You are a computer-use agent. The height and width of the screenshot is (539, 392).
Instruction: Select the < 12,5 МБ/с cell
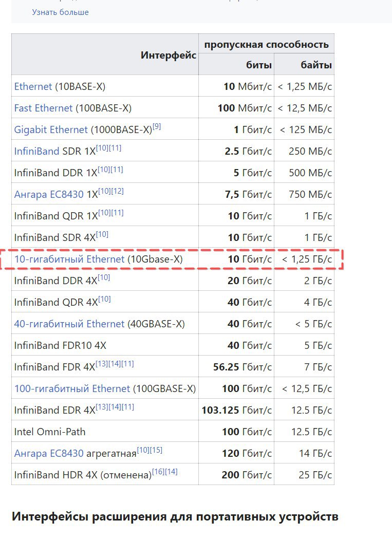click(304, 108)
